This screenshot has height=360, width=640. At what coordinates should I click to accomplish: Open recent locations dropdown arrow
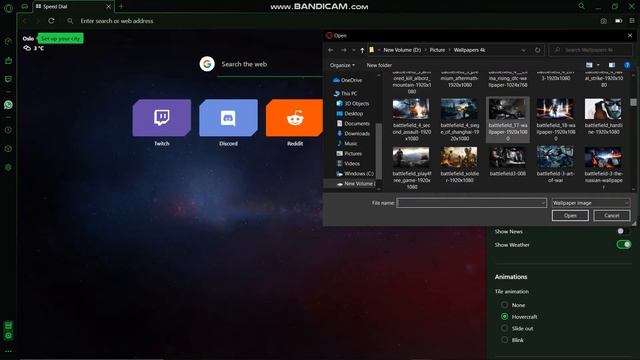click(353, 50)
